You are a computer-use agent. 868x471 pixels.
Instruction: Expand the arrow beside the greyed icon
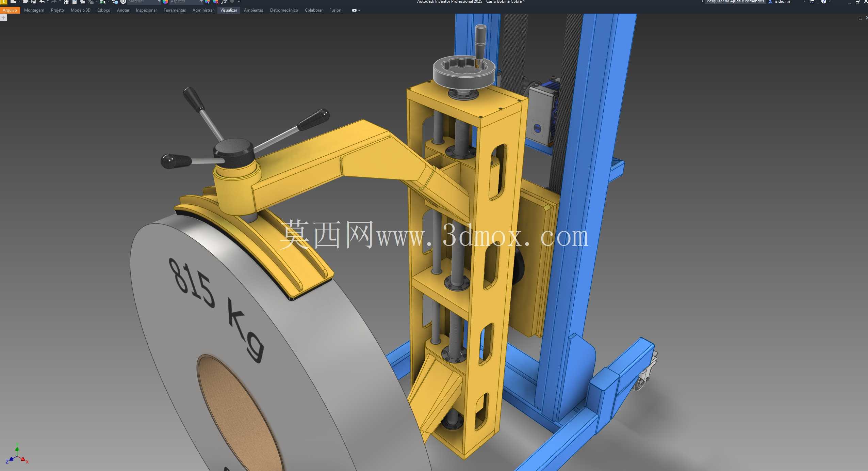click(x=97, y=2)
